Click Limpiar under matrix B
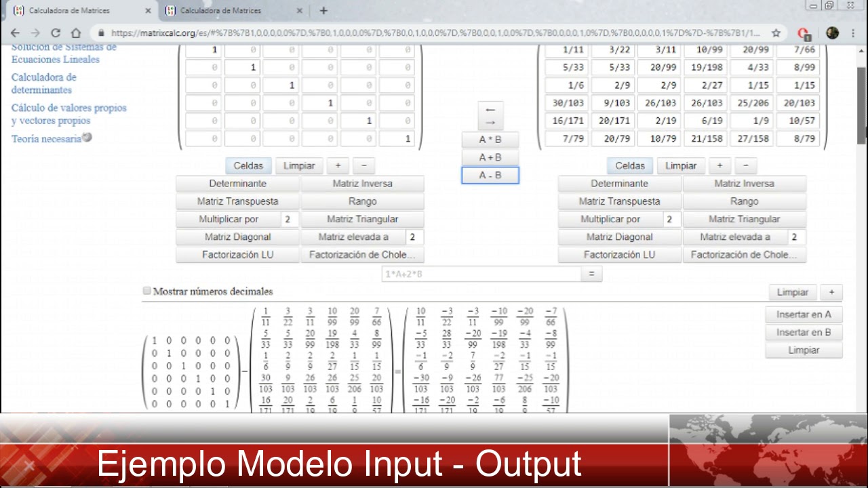Viewport: 868px width, 488px height. tap(681, 165)
